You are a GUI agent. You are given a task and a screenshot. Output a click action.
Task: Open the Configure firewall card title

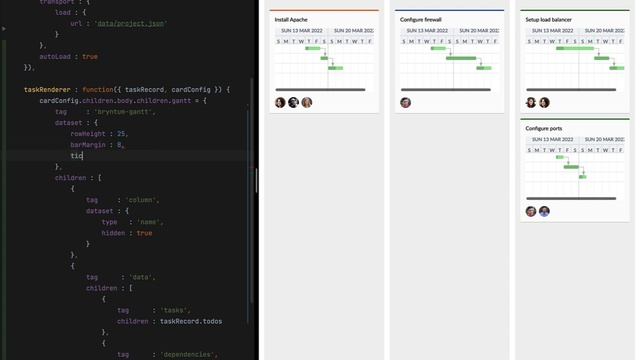[x=420, y=20]
